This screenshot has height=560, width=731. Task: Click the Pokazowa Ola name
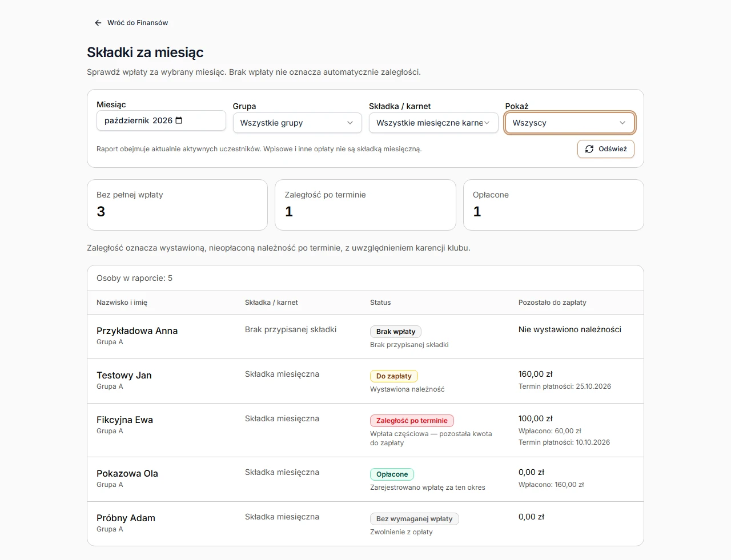point(127,473)
